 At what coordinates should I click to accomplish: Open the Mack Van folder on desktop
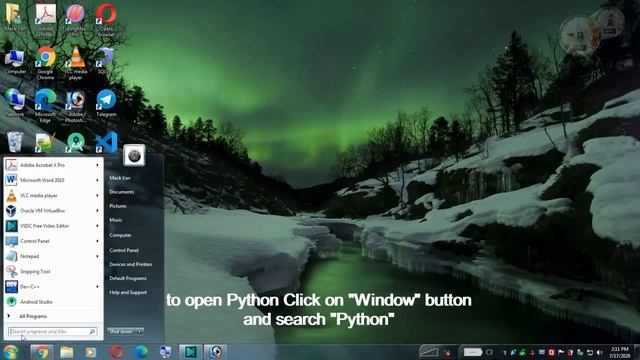tap(15, 17)
